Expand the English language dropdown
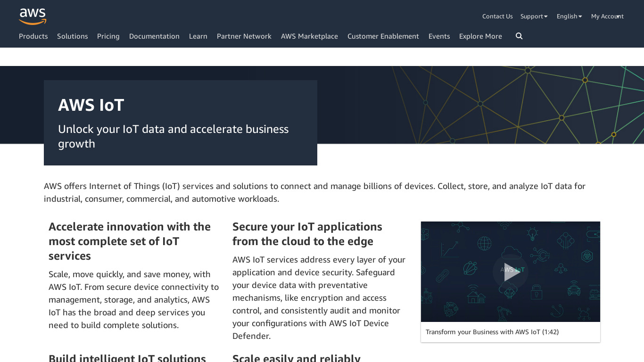The height and width of the screenshot is (362, 644). tap(570, 16)
